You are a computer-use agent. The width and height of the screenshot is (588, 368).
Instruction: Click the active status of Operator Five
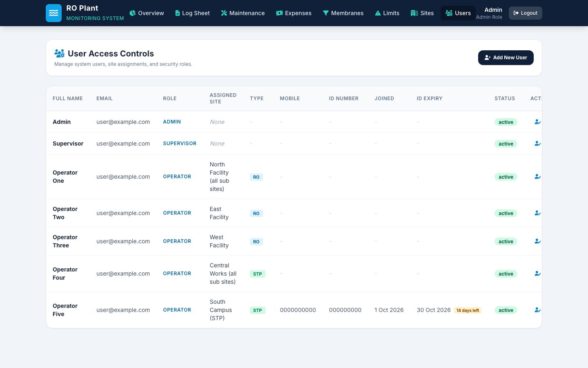pyautogui.click(x=506, y=310)
